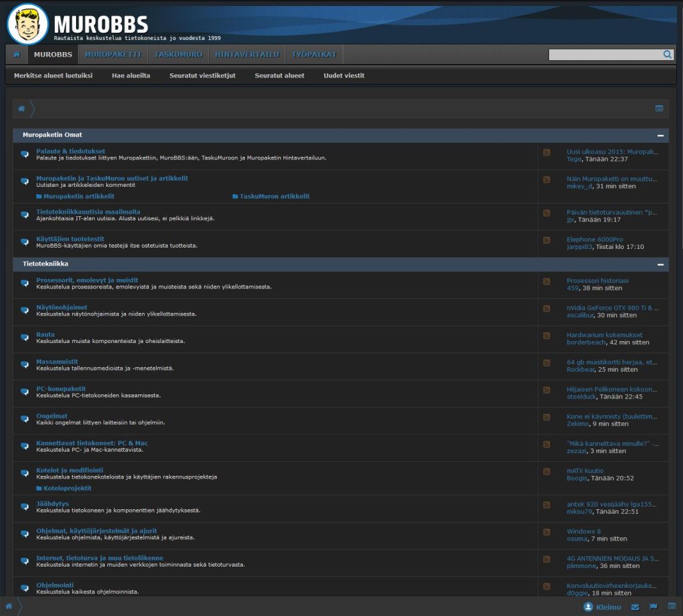This screenshot has width=683, height=616.
Task: Open RSS feed for Tietotekniikkauutisia maailmalta
Action: (546, 213)
